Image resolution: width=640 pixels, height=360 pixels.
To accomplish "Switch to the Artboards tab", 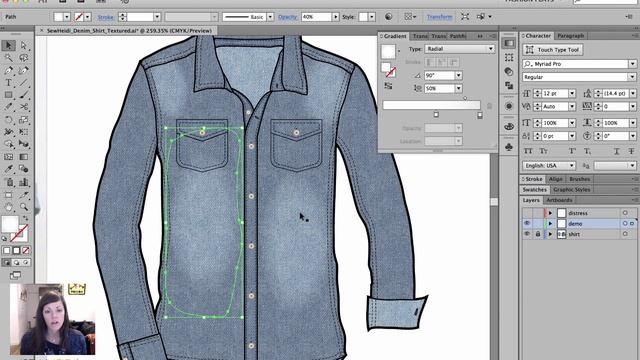I will click(x=559, y=200).
